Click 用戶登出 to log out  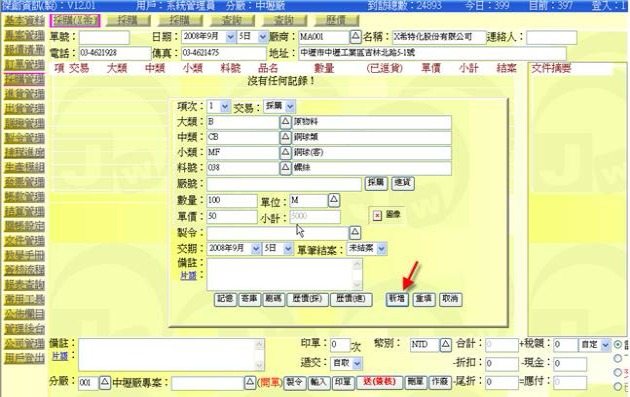pyautogui.click(x=25, y=358)
